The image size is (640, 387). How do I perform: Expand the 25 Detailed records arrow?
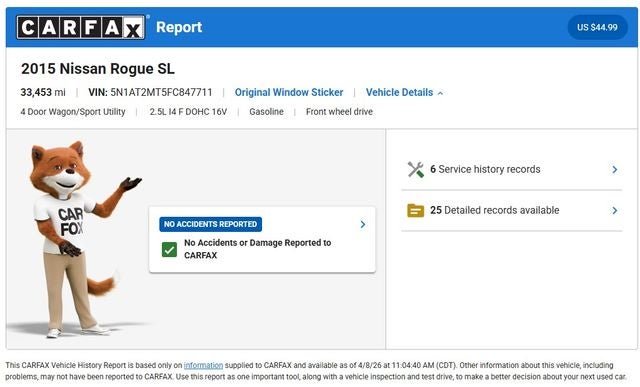point(615,211)
